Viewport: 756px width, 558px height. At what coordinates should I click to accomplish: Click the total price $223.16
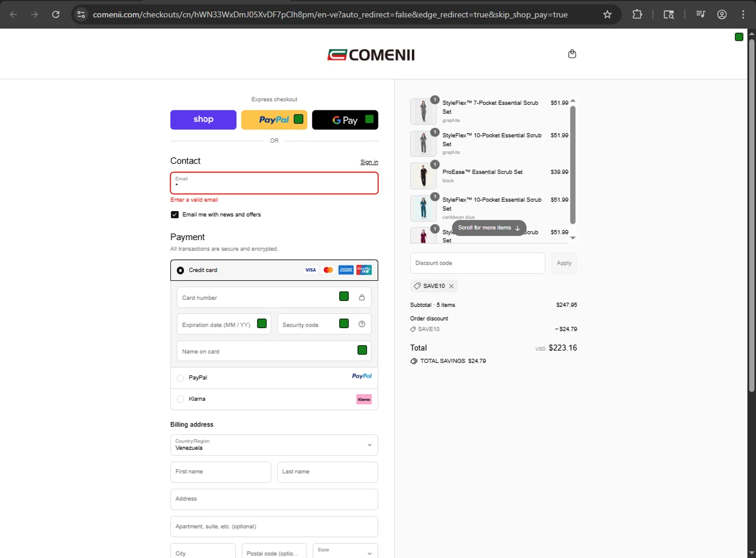point(563,348)
